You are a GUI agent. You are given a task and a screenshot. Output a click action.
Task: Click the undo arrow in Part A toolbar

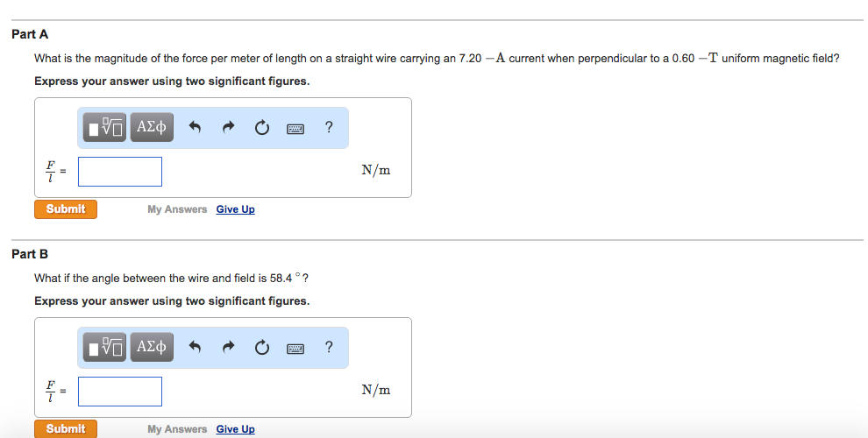196,128
